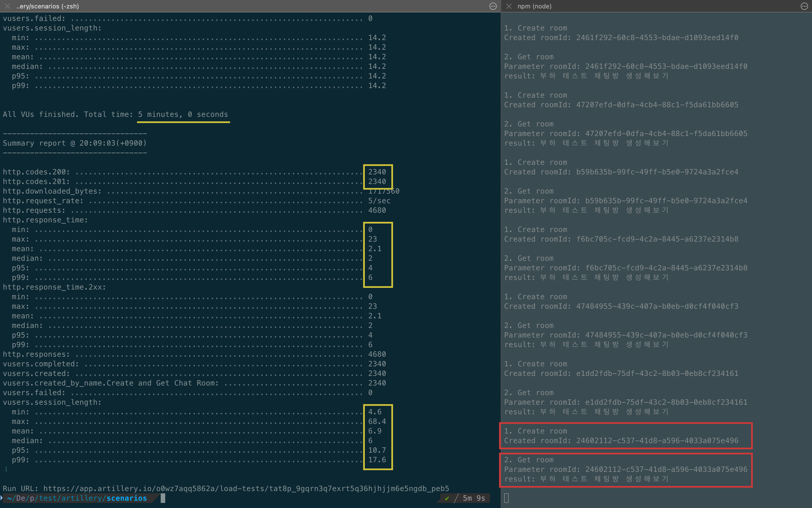Image resolution: width=812 pixels, height=508 pixels.
Task: Click the Created roomId 47484955 line
Action: coord(621,306)
